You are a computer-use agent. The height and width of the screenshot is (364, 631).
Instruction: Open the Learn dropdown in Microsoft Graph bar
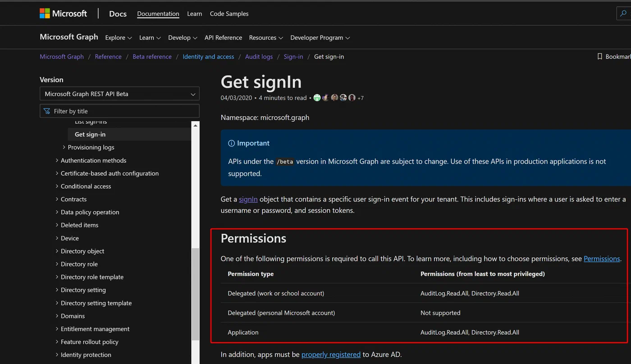pos(150,38)
